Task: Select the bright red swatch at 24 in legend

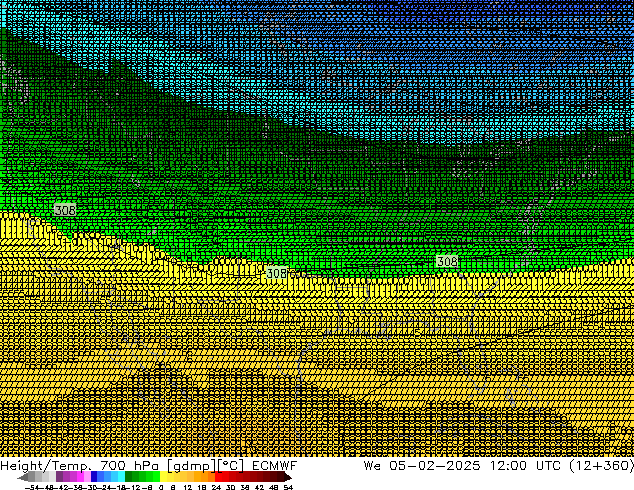Action: click(219, 477)
